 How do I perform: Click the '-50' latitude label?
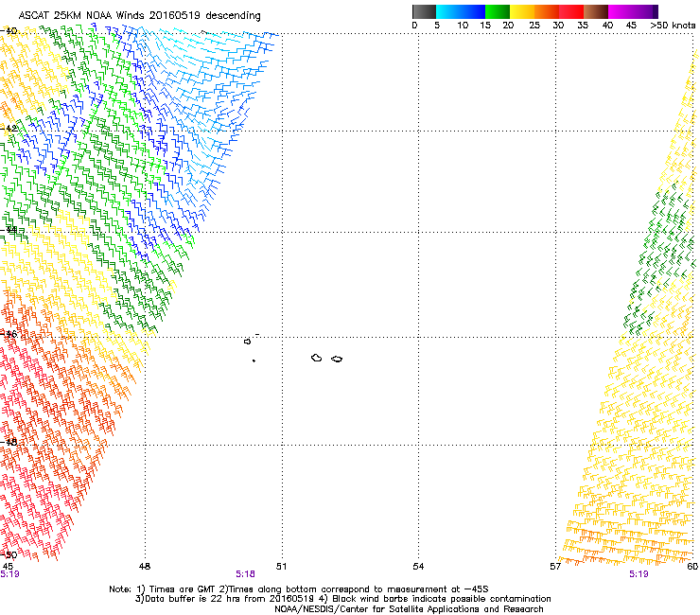(x=9, y=555)
